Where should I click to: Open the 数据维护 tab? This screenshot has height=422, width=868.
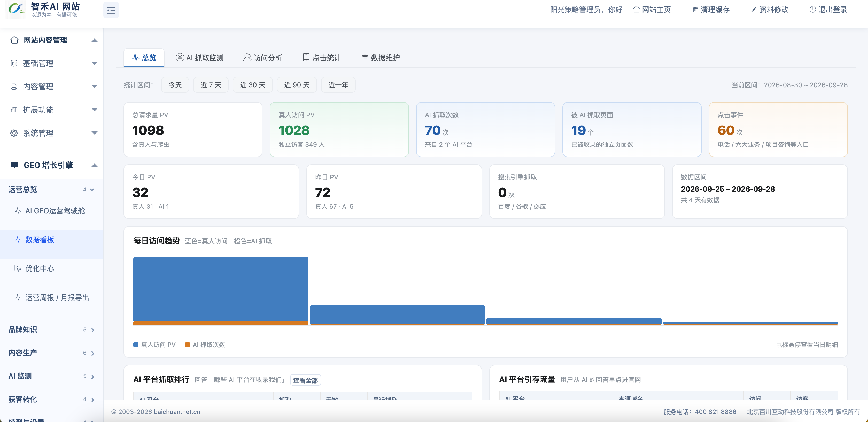coord(381,58)
